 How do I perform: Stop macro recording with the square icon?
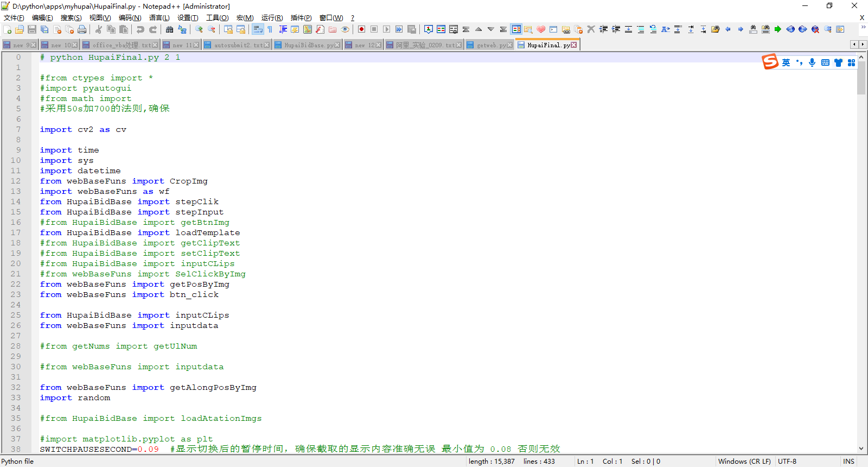coord(374,29)
